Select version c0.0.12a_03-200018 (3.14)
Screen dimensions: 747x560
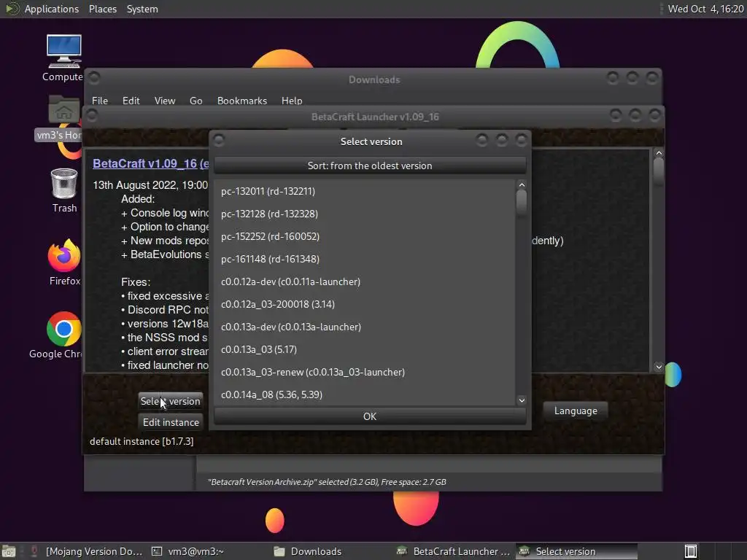click(x=365, y=304)
